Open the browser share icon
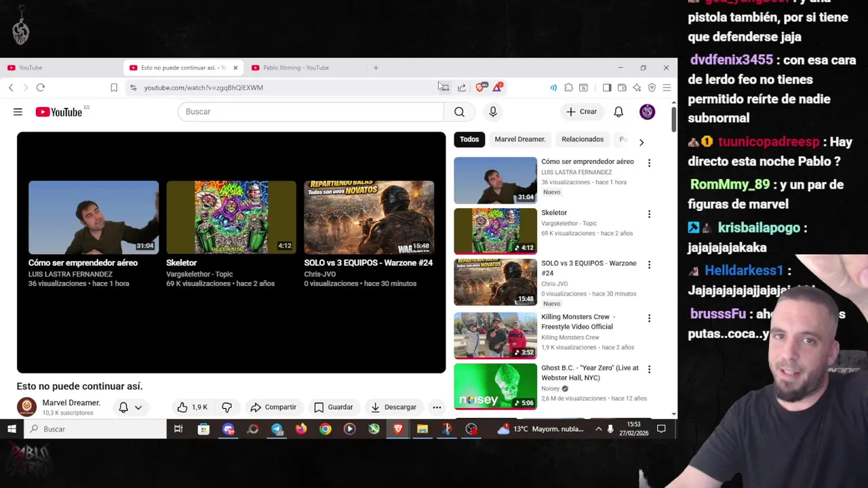 pos(462,87)
